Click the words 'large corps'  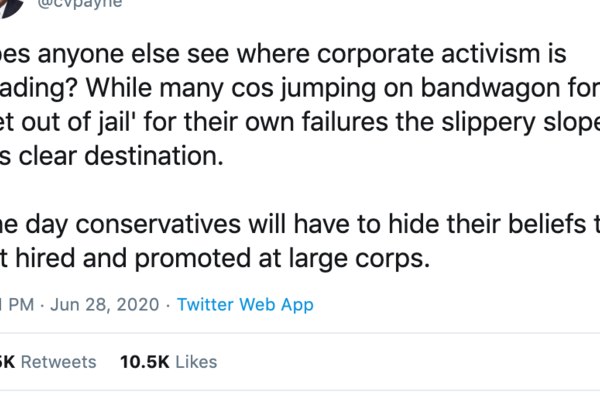coord(384,258)
